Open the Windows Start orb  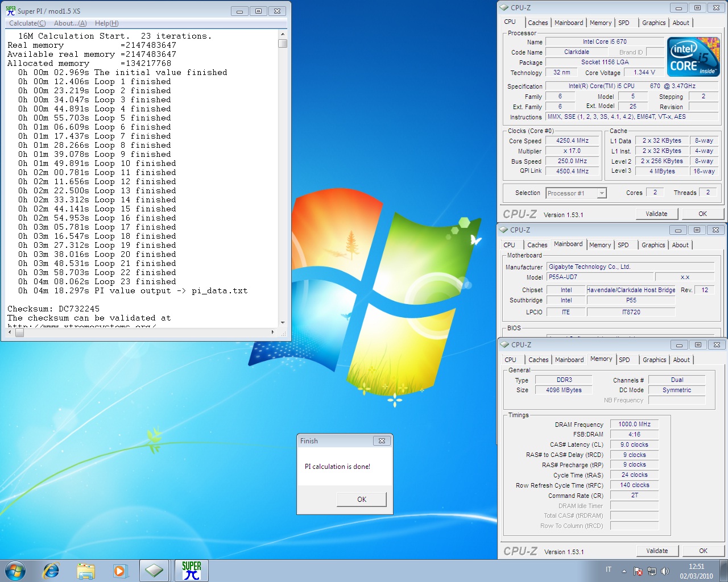pyautogui.click(x=15, y=571)
